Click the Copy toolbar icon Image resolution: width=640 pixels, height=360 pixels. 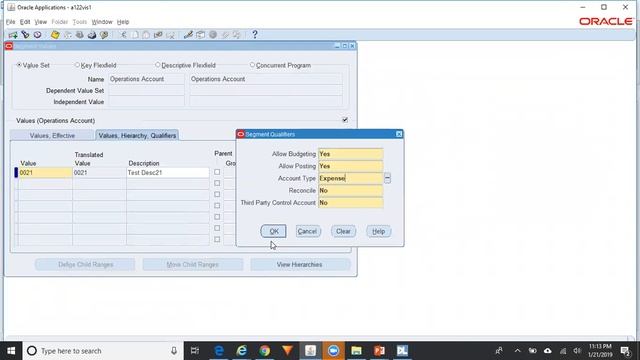135,35
